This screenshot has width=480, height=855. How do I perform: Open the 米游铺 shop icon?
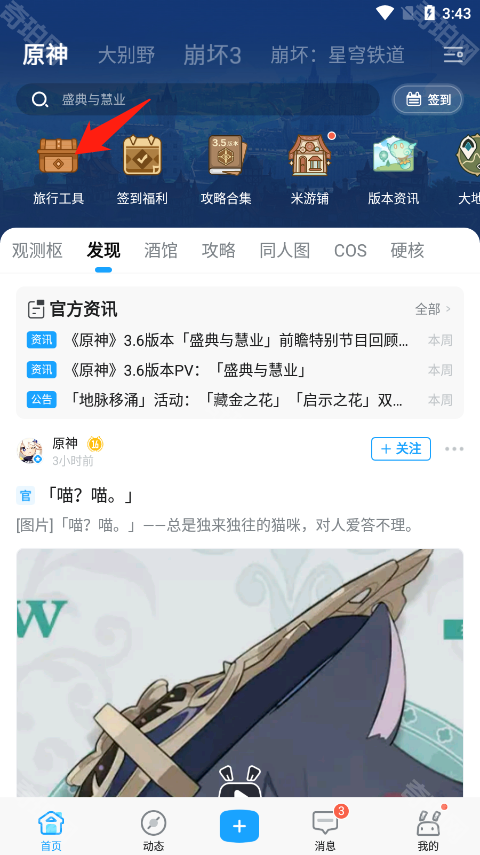pos(310,155)
